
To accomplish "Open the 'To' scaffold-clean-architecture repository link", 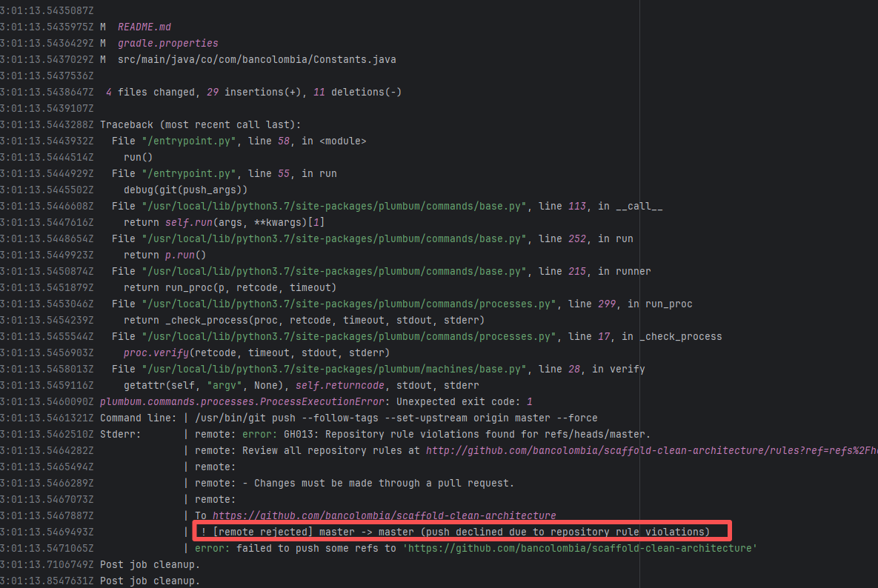I will pos(384,515).
